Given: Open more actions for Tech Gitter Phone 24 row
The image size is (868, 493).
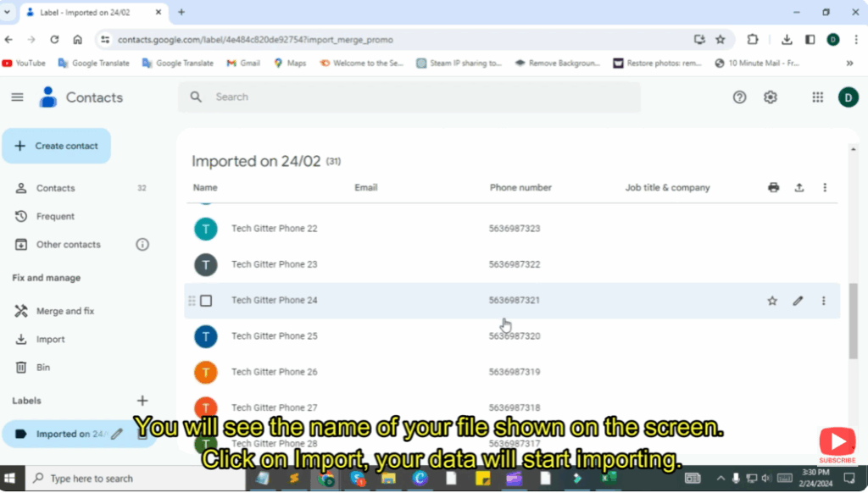Looking at the screenshot, I should [x=823, y=301].
